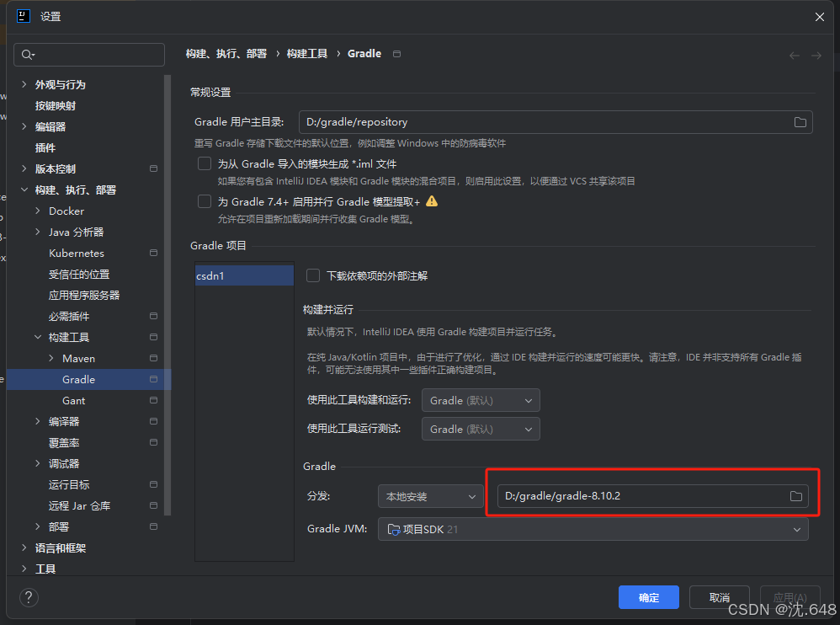The width and height of the screenshot is (840, 625).
Task: Expand the Docker tree node
Action: (x=38, y=211)
